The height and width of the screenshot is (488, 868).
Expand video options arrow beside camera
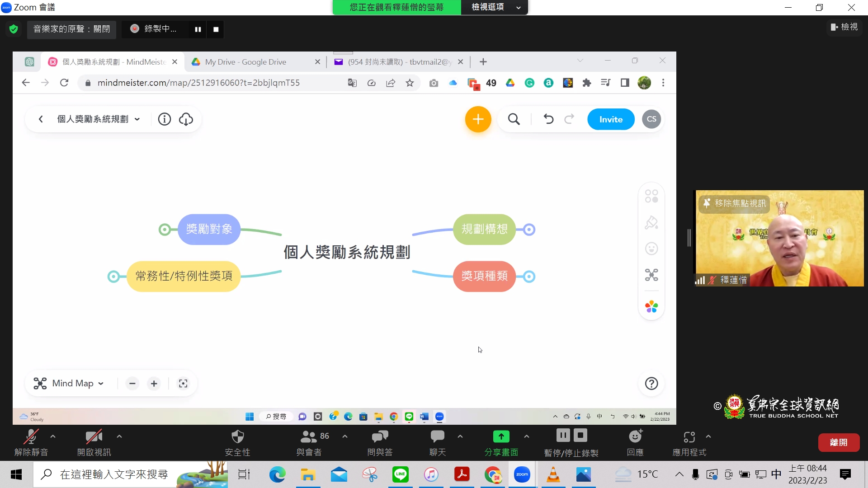pyautogui.click(x=119, y=436)
